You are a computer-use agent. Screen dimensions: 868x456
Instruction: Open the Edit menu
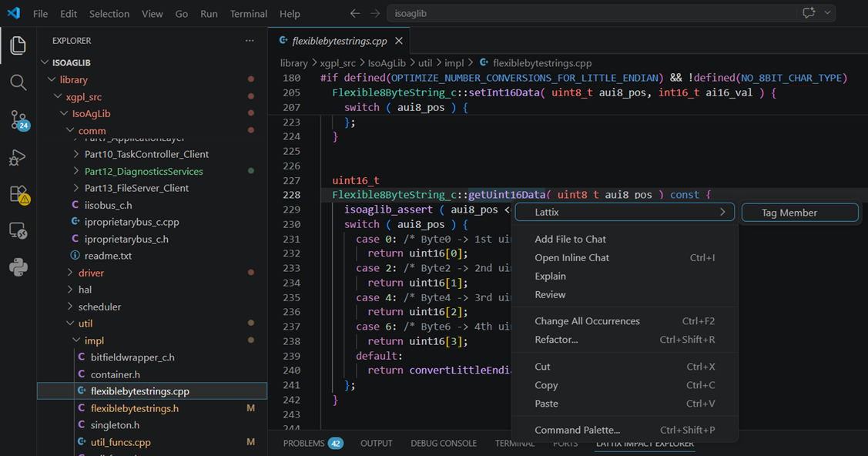[x=69, y=13]
